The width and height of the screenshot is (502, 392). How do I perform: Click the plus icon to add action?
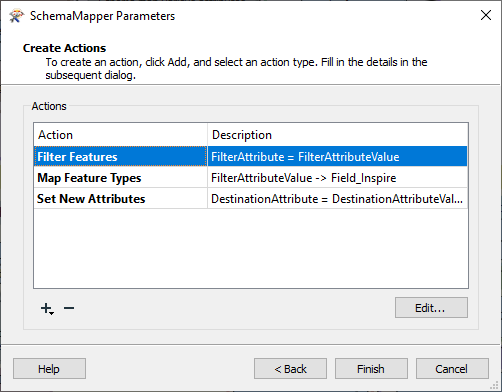(47, 309)
